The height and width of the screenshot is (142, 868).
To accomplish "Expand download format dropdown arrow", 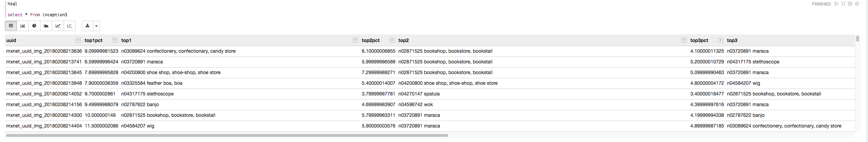I will pyautogui.click(x=96, y=26).
